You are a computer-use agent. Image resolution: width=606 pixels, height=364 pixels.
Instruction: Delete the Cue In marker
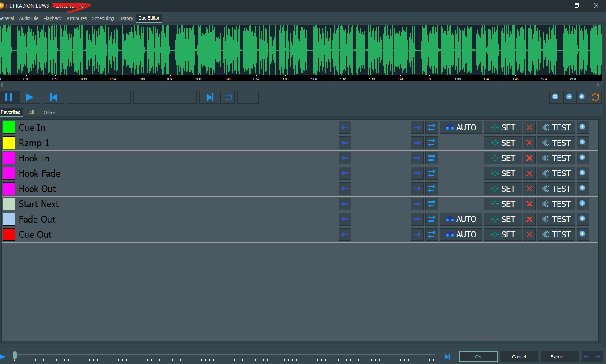pyautogui.click(x=529, y=127)
